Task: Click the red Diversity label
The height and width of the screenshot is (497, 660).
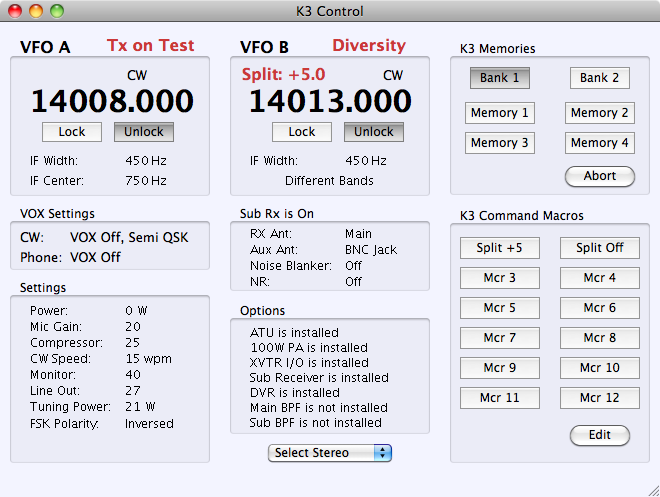Action: 369,45
